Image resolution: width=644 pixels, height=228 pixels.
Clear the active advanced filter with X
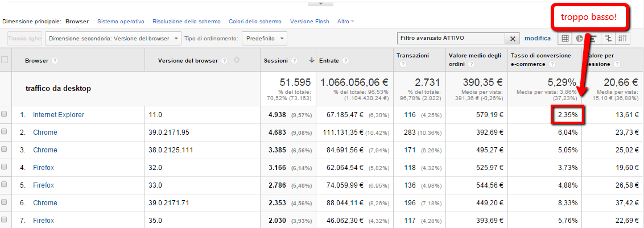[512, 39]
